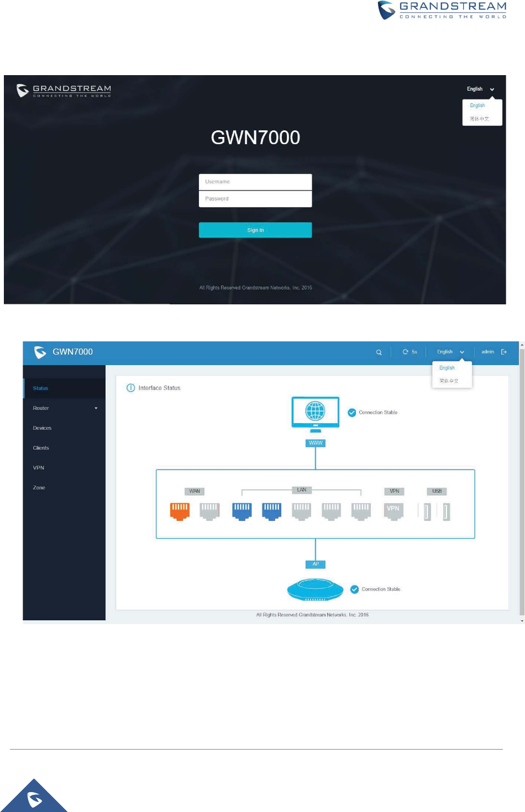The width and height of the screenshot is (525, 812).
Task: Expand the Router submenu arrow
Action: point(96,408)
